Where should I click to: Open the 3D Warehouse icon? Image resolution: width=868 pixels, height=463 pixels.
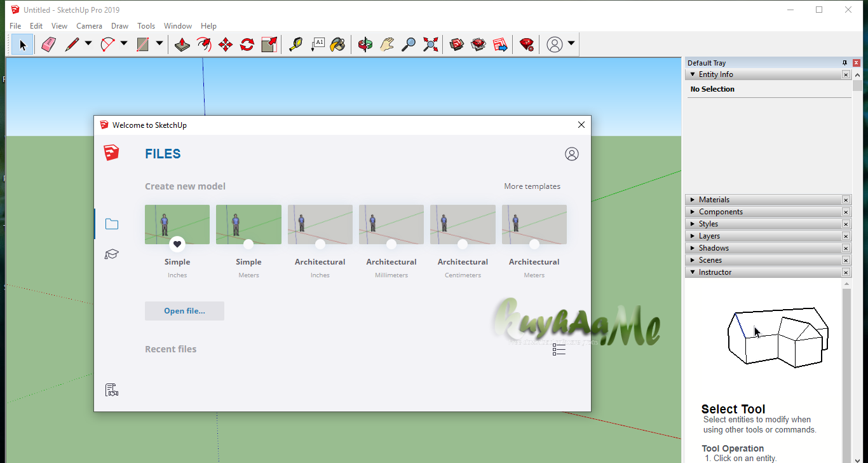pyautogui.click(x=457, y=45)
